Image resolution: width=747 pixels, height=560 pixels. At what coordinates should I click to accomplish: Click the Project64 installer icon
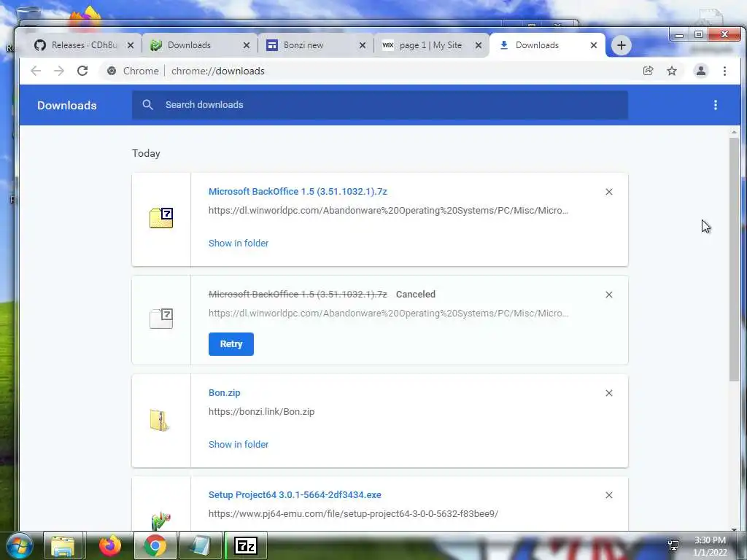(x=161, y=521)
